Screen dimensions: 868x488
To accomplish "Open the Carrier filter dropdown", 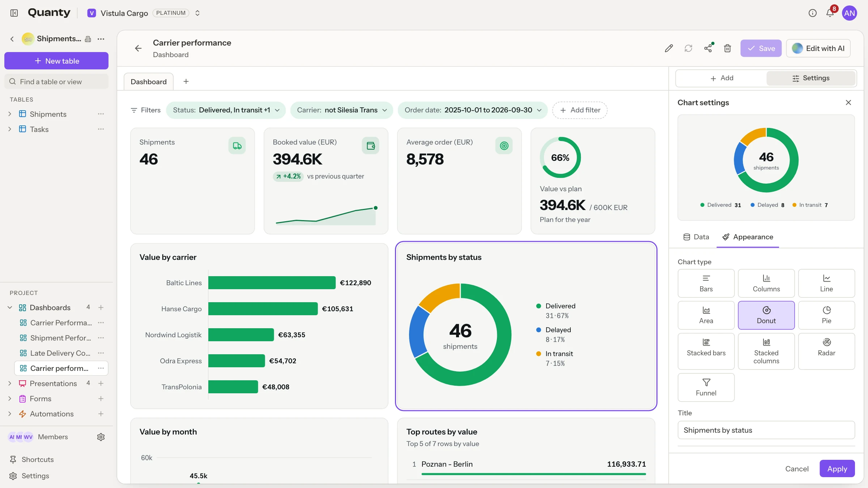I will (x=342, y=110).
